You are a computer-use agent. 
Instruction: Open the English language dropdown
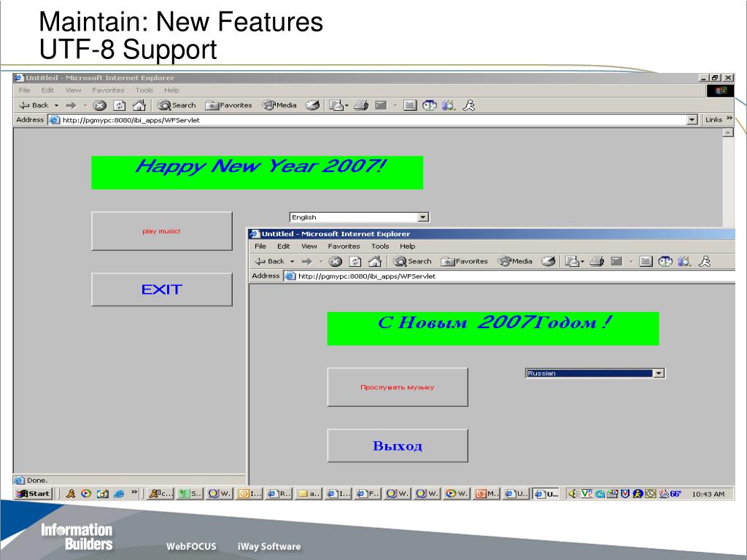[x=422, y=217]
